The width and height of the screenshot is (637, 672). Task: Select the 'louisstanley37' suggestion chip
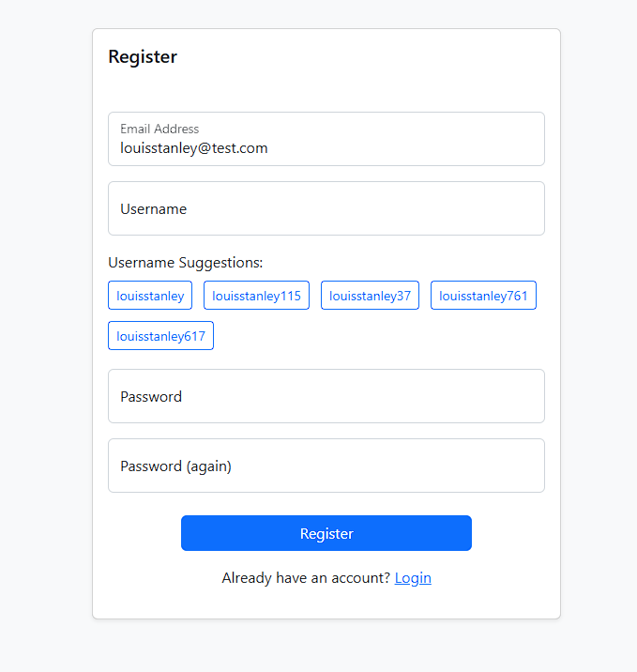point(370,296)
